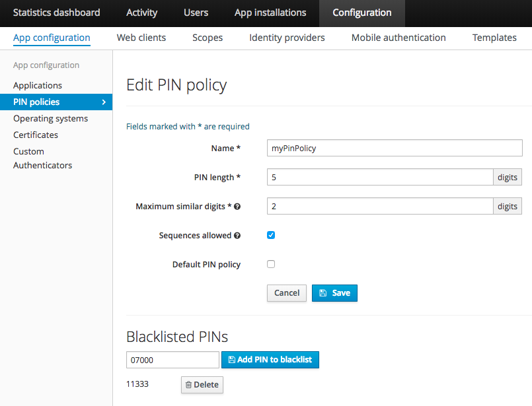Select Certificates in the sidebar

click(x=35, y=135)
